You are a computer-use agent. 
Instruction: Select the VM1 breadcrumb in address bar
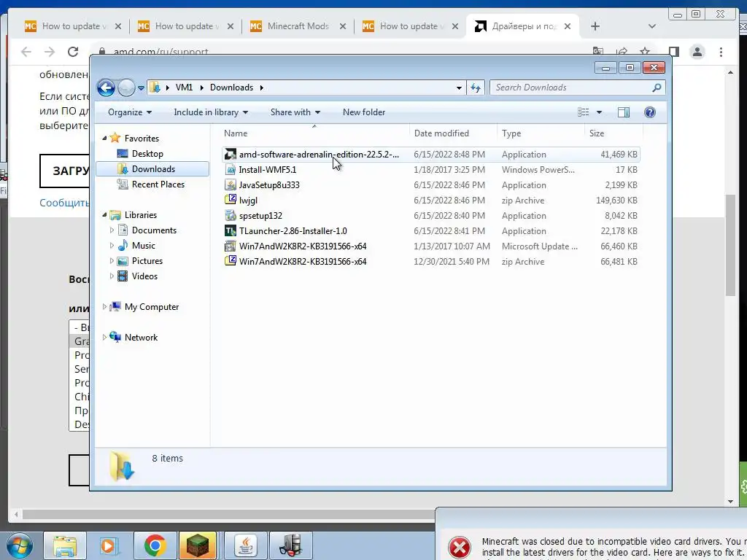184,87
